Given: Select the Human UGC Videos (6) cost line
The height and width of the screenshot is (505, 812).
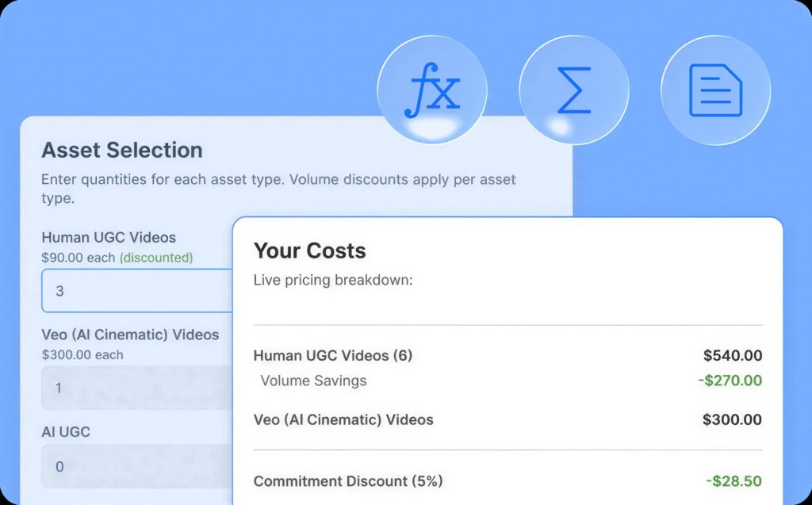Looking at the screenshot, I should click(333, 356).
